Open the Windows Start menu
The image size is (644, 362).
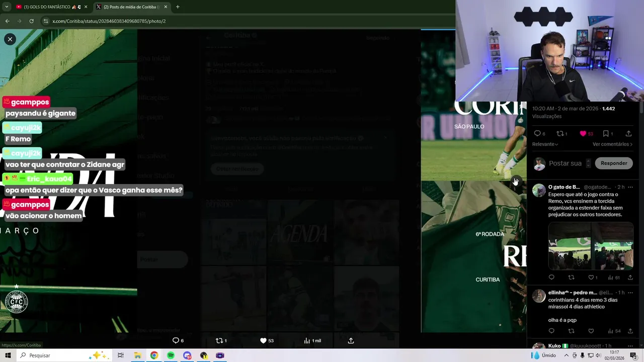pos(9,355)
